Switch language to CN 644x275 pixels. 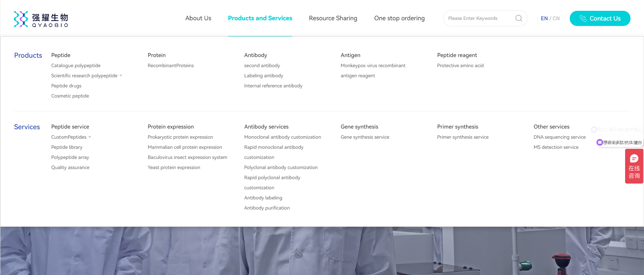[x=556, y=19]
